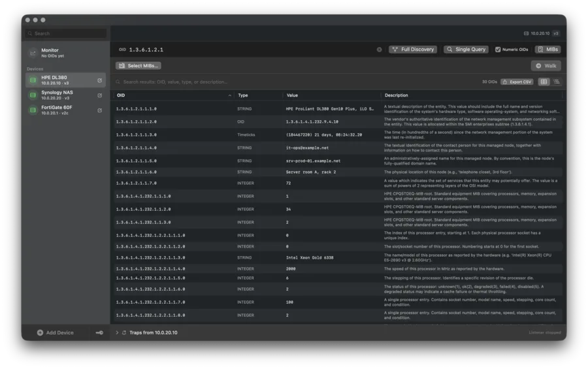Open the key credentials icon beside Add Device

(x=99, y=332)
